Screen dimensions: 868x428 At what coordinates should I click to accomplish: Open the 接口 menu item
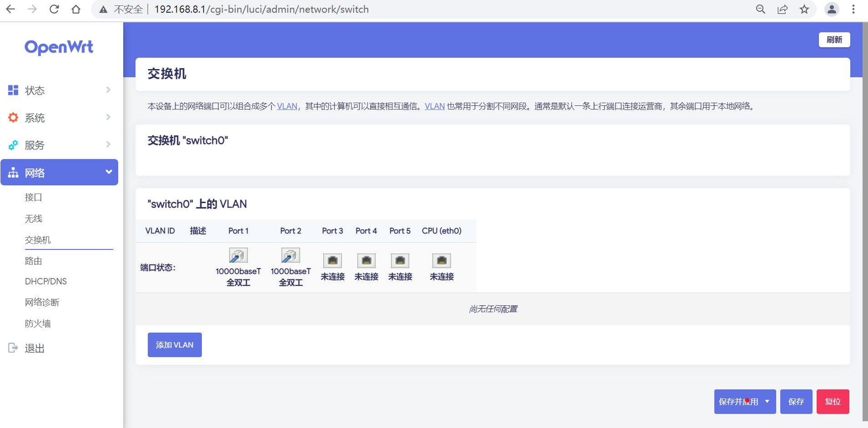pos(33,197)
